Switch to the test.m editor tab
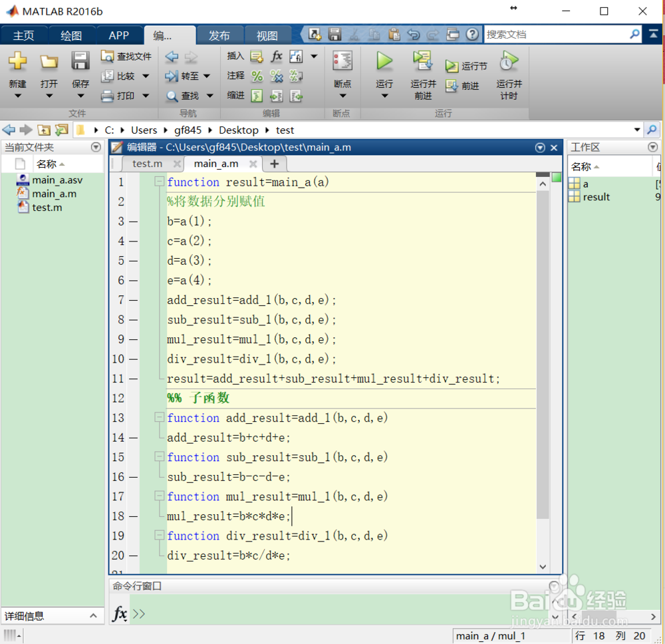 pos(147,164)
